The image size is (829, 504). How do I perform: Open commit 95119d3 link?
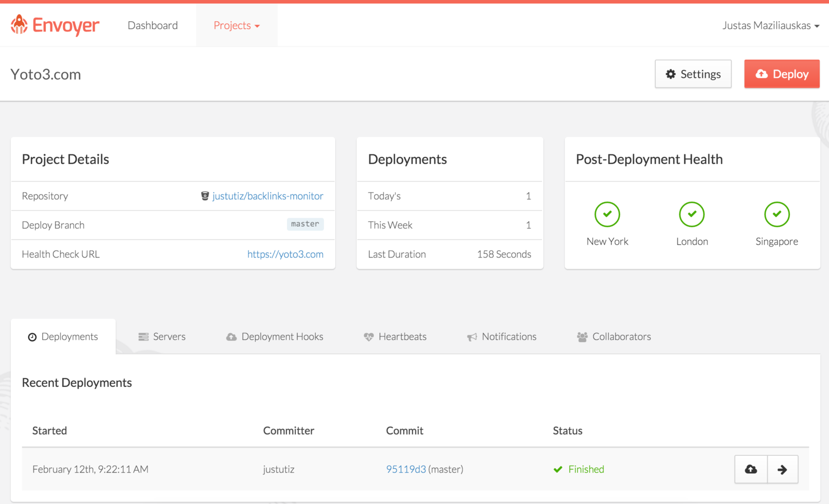click(x=406, y=469)
